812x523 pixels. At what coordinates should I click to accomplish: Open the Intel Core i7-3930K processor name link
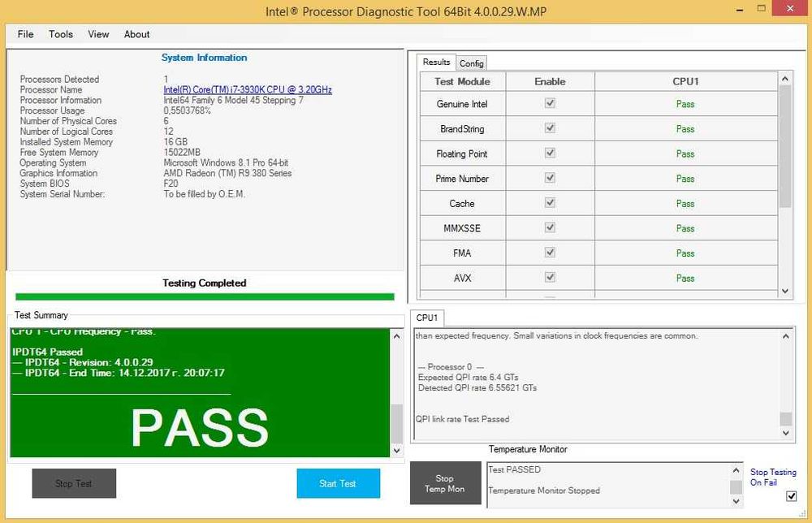click(248, 89)
